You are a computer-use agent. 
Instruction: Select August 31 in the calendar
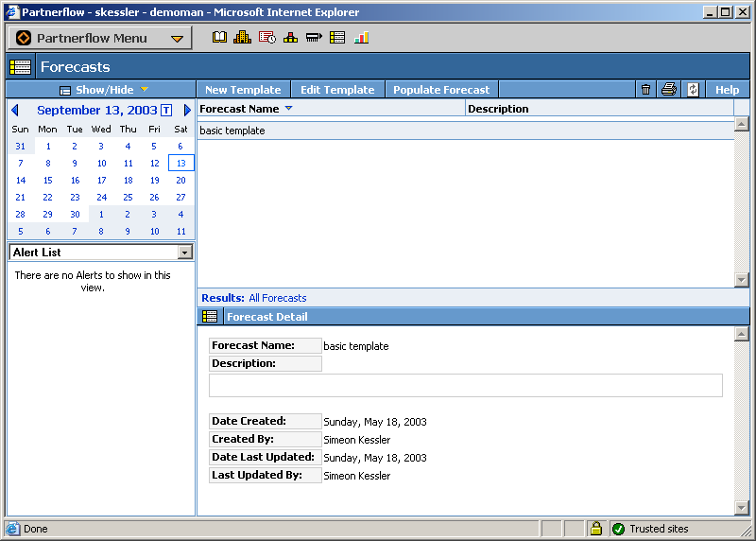20,147
